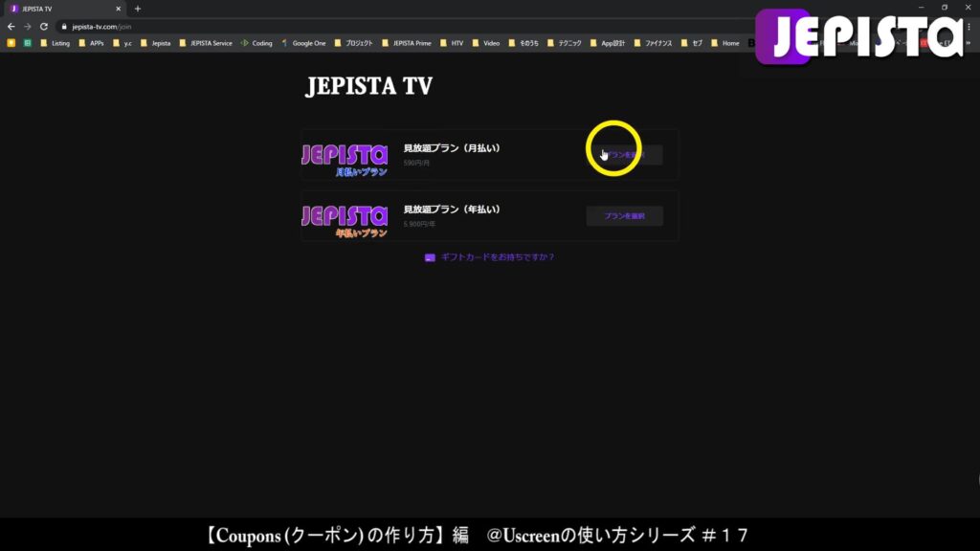This screenshot has width=980, height=551.
Task: Select the yearly plan (年払い) button
Action: [x=624, y=216]
